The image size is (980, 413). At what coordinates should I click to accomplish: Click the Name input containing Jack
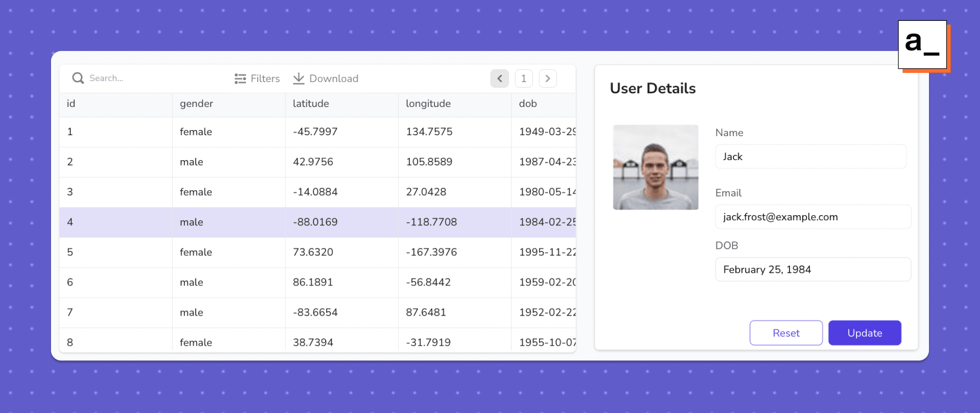point(811,157)
